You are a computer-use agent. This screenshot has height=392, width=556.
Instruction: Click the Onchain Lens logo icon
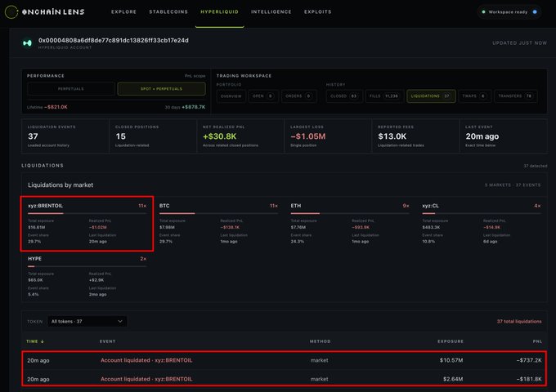[11, 11]
